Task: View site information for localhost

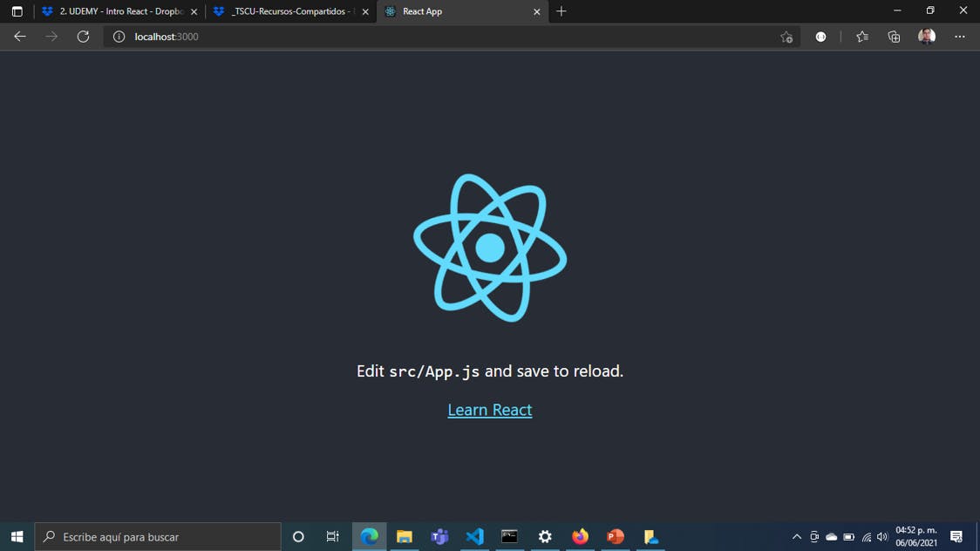Action: 119,37
